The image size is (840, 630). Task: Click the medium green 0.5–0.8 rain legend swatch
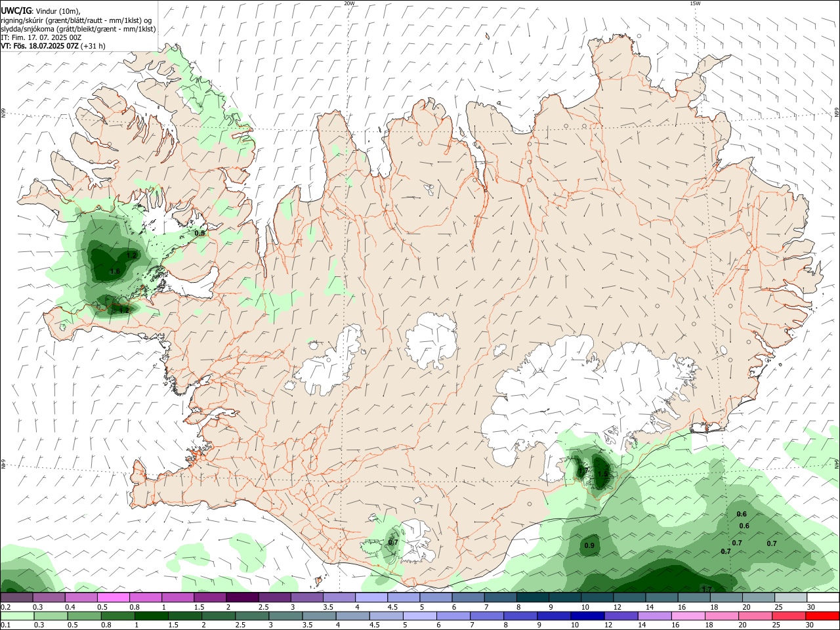pyautogui.click(x=84, y=617)
